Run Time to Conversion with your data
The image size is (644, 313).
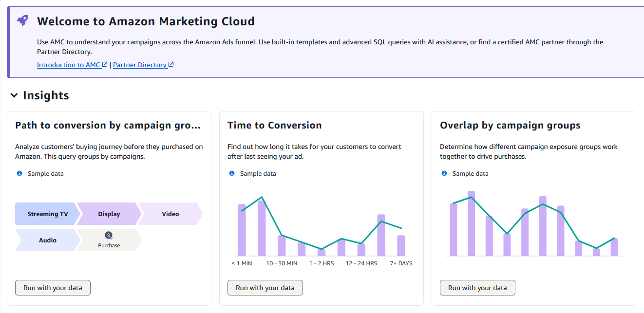[x=265, y=288]
